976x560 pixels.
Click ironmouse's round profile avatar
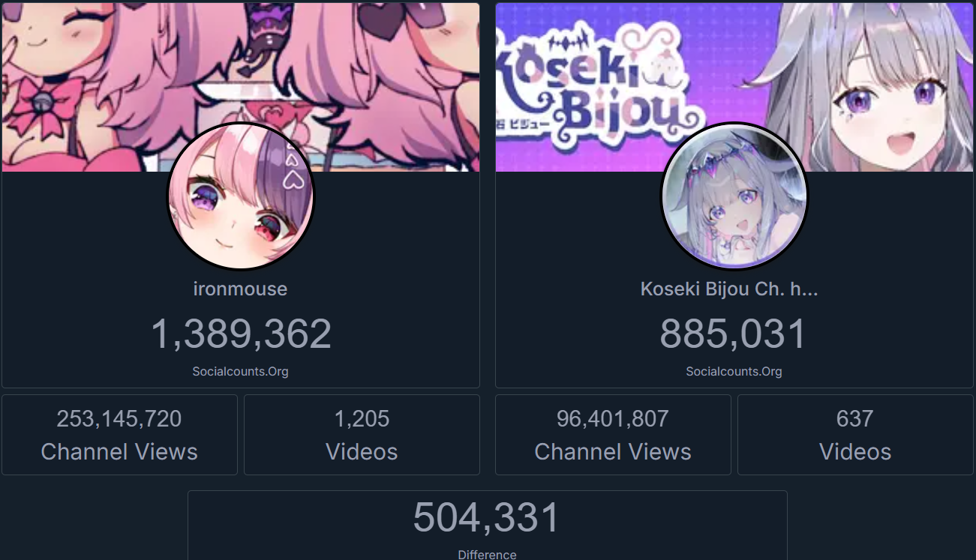coord(240,196)
